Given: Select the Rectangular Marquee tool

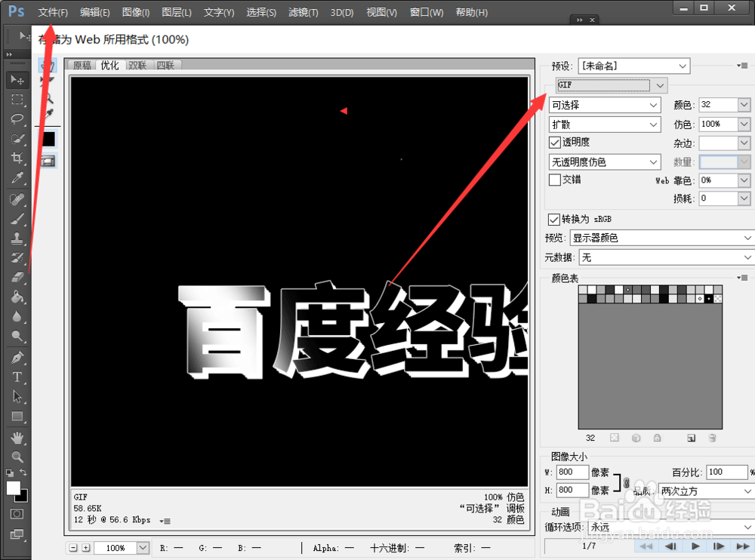Looking at the screenshot, I should point(17,99).
